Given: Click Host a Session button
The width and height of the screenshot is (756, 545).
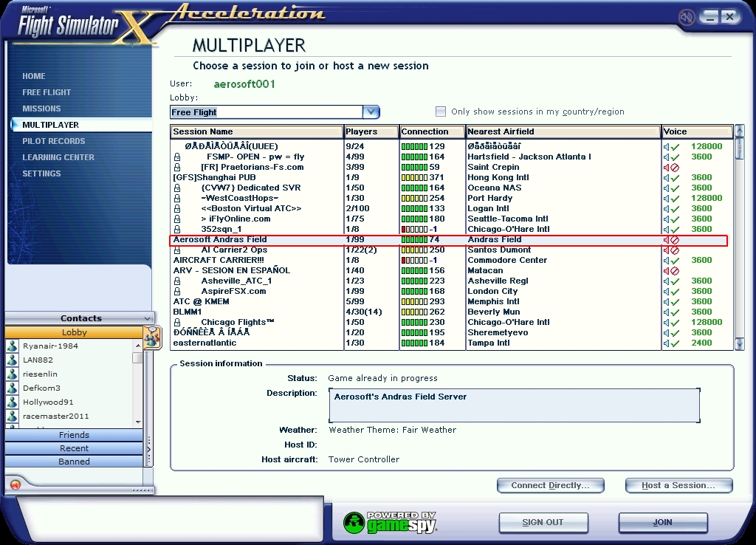Looking at the screenshot, I should tap(678, 486).
